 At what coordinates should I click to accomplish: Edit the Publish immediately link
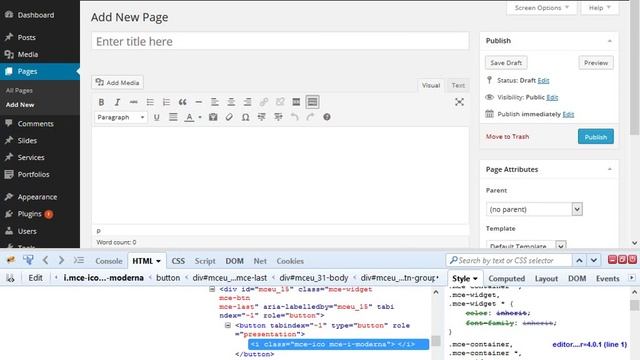pyautogui.click(x=568, y=114)
